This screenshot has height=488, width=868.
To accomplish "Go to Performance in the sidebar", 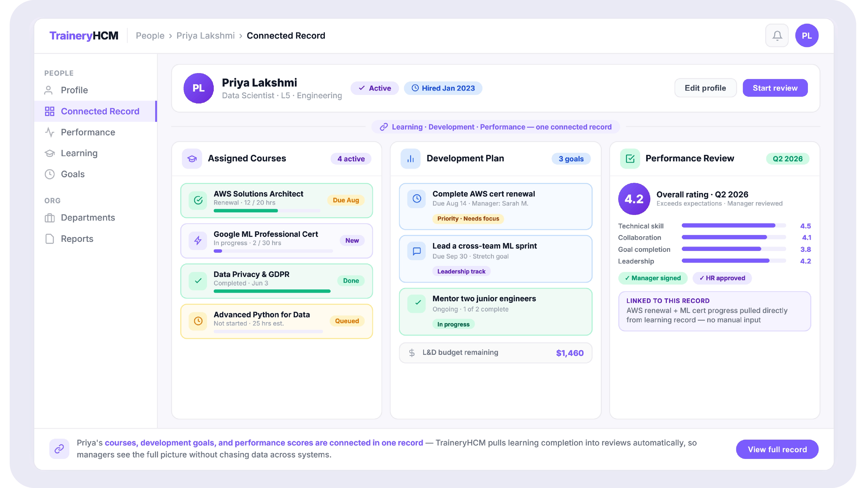I will (95, 132).
